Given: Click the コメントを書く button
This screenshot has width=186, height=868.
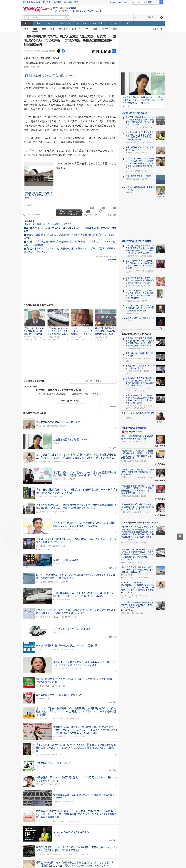Looking at the screenshot, I should pos(93,381).
